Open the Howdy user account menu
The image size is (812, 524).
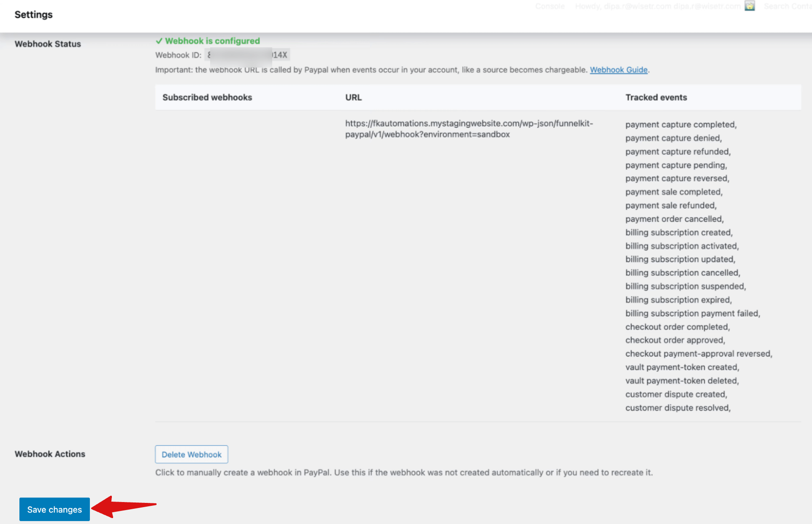(657, 6)
